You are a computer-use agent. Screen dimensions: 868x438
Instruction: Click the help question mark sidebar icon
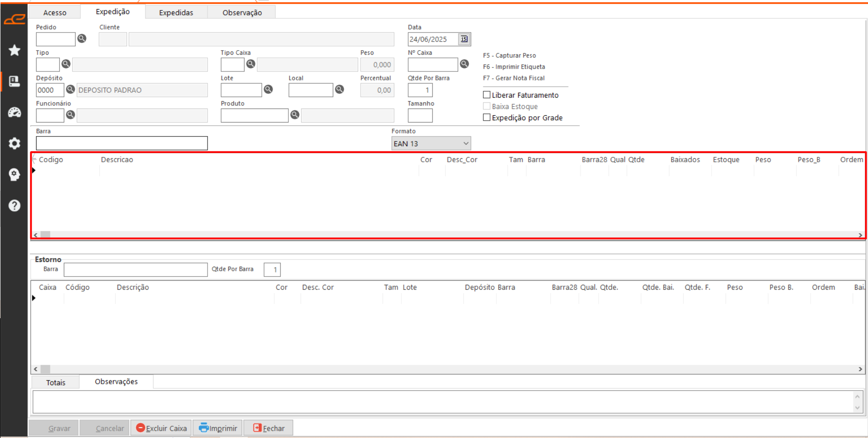(x=14, y=206)
